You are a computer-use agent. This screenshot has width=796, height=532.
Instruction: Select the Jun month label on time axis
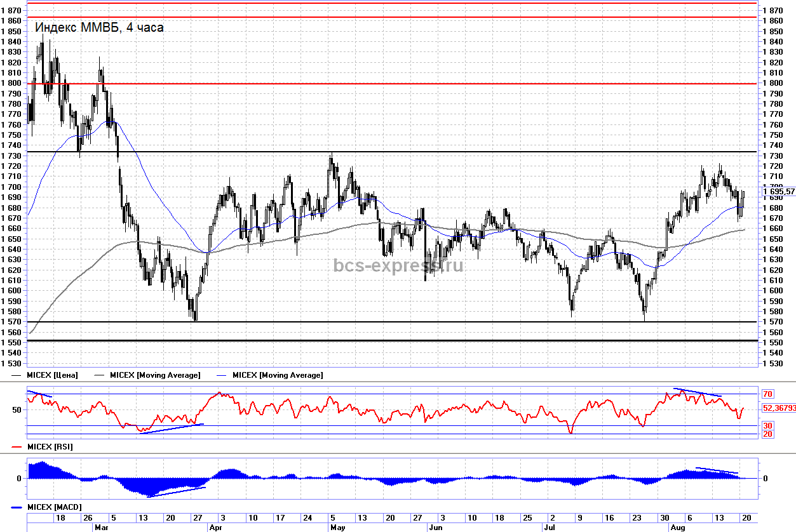[435, 527]
